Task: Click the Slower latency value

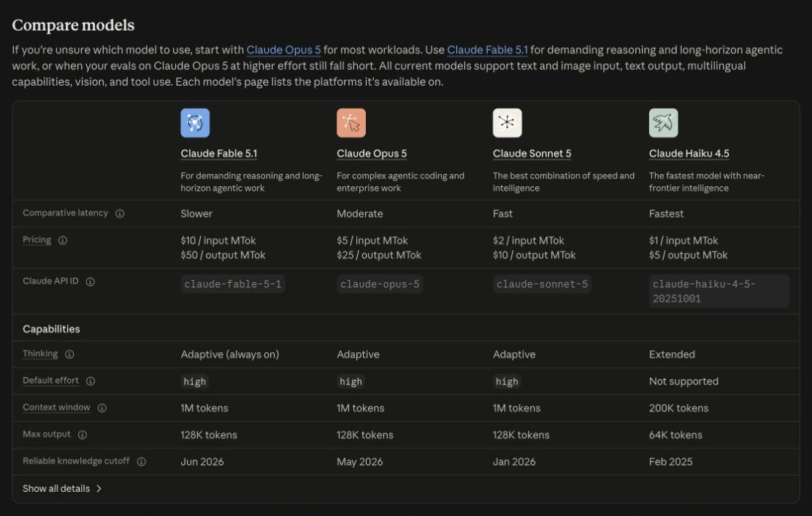Action: pos(196,213)
